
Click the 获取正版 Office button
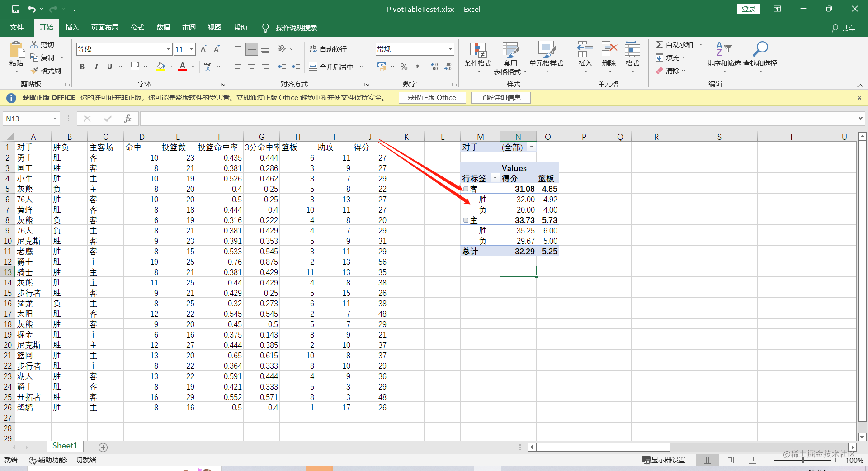point(432,97)
